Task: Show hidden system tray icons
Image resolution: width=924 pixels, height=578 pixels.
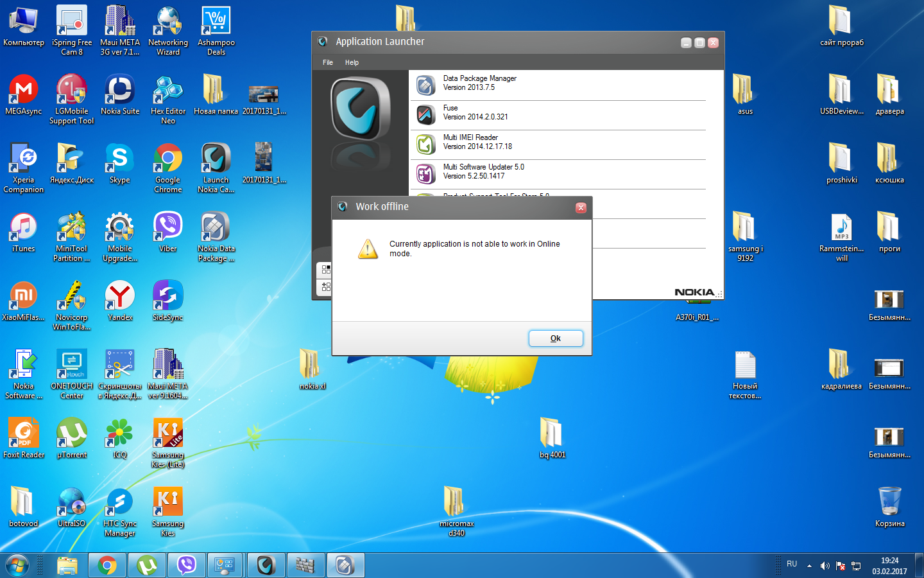Action: (x=809, y=566)
